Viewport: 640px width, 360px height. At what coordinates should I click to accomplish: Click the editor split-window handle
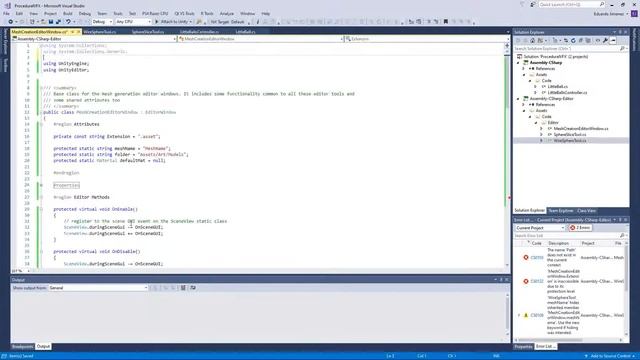tap(507, 46)
